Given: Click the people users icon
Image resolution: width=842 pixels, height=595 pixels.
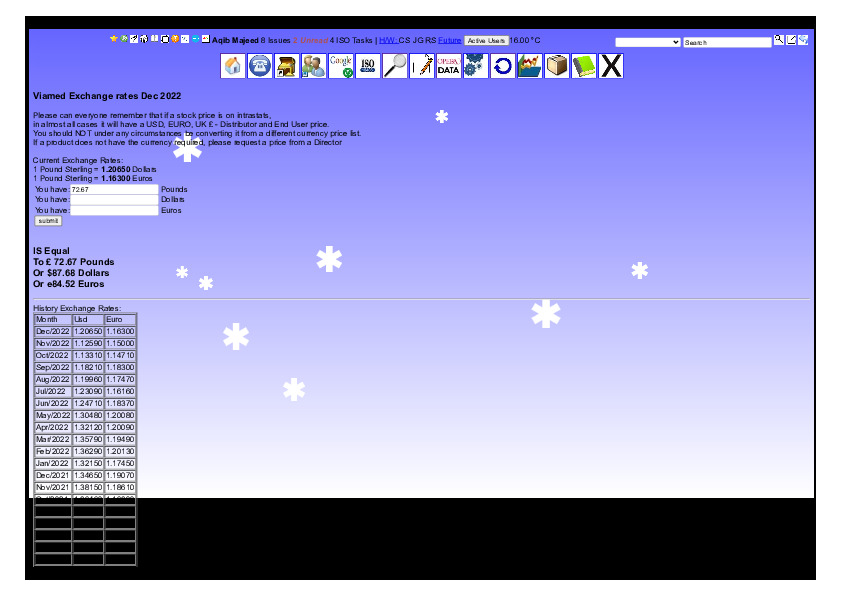Looking at the screenshot, I should (314, 66).
